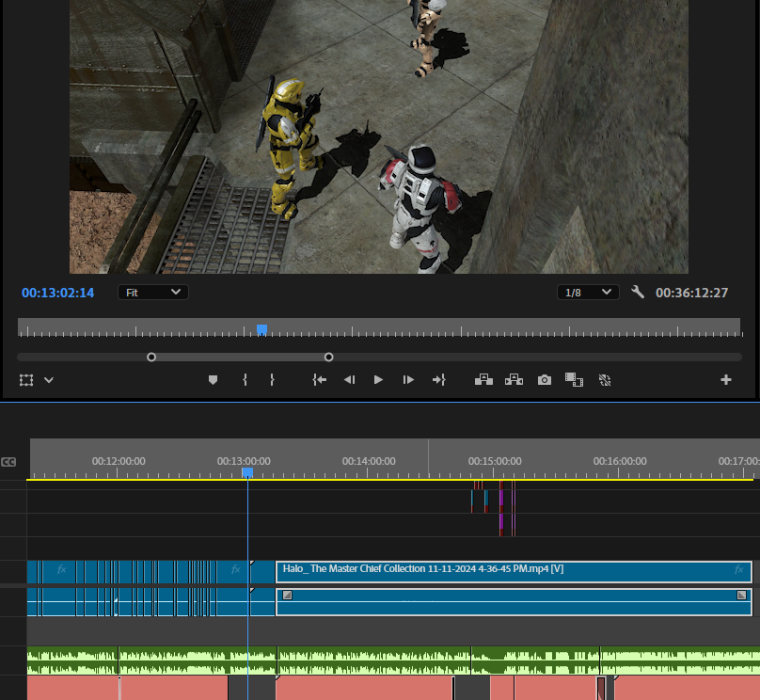This screenshot has width=760, height=700.
Task: Open the Comparison View
Action: (573, 380)
